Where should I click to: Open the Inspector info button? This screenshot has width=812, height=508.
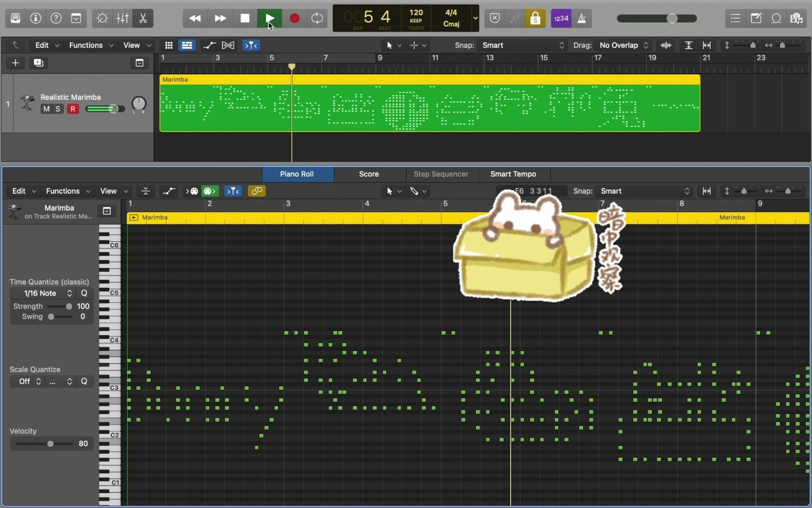36,18
